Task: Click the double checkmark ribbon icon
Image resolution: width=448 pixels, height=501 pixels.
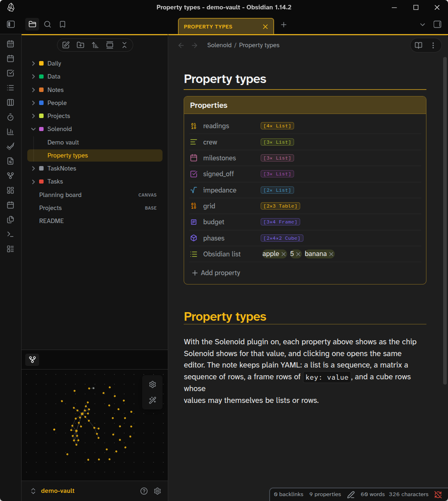Action: click(11, 147)
